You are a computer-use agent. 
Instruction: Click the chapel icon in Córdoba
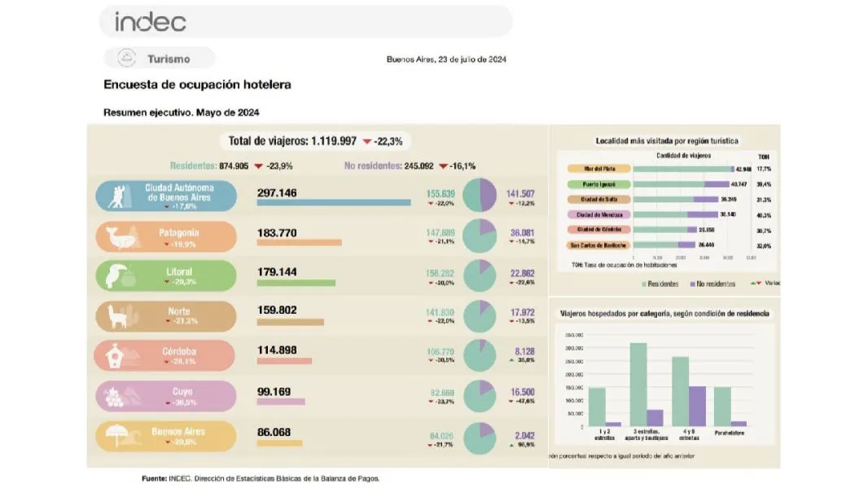pyautogui.click(x=115, y=355)
